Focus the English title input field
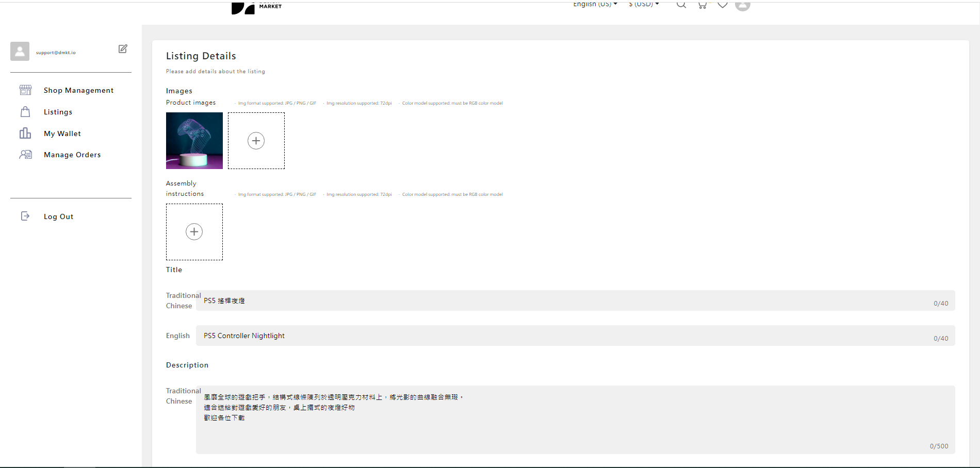This screenshot has height=468, width=980. (x=567, y=336)
